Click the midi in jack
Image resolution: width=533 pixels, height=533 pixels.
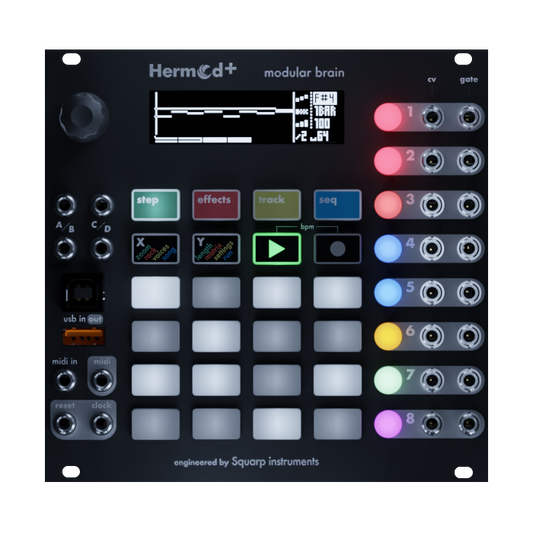click(x=65, y=380)
